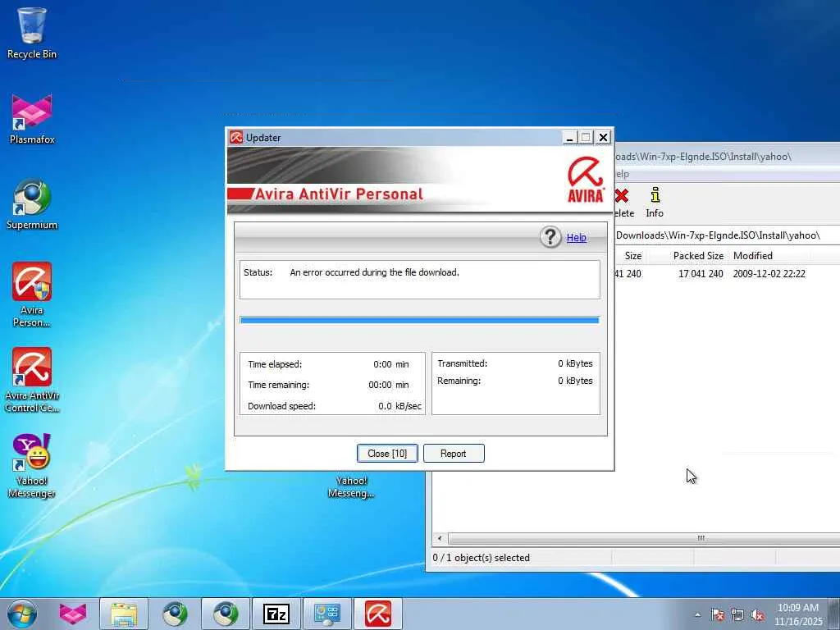The width and height of the screenshot is (840, 630).
Task: Click the second Supermium taskbar icon
Action: coord(226,614)
